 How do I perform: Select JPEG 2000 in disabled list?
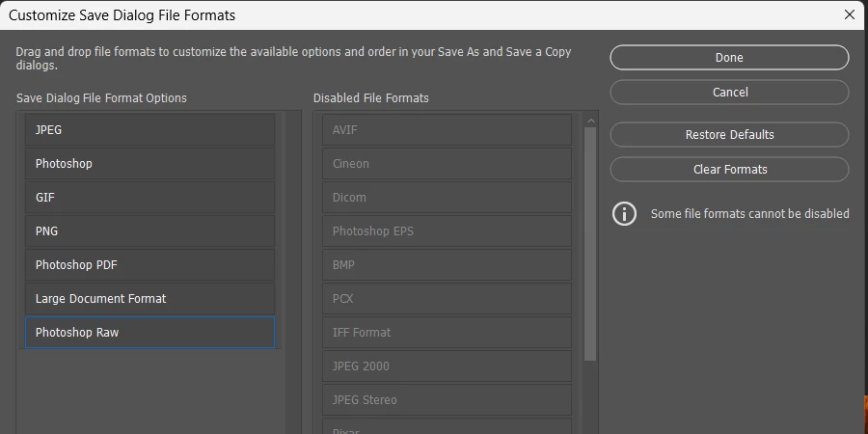point(447,366)
